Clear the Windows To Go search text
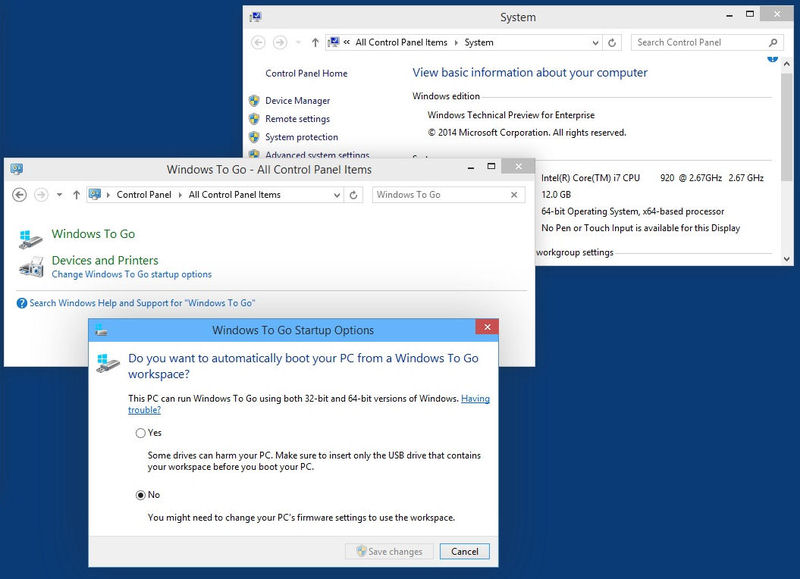Screen dimensions: 800x579 pyautogui.click(x=514, y=195)
